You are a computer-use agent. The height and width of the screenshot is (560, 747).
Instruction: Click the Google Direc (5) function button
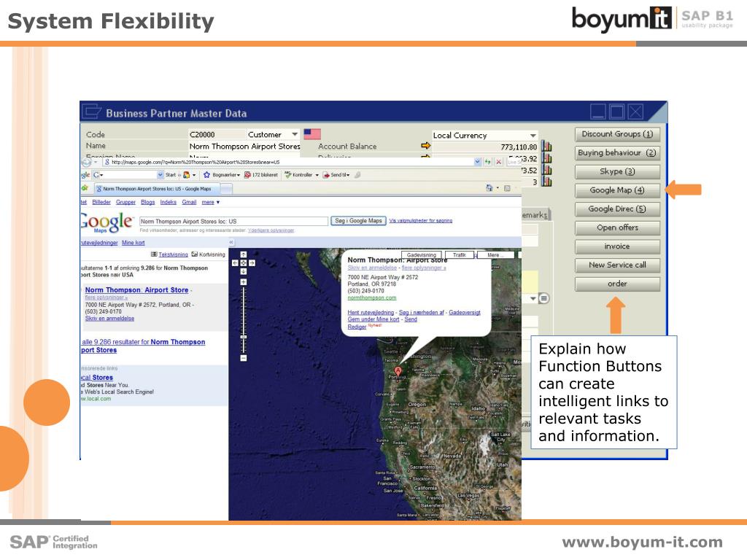pyautogui.click(x=617, y=209)
